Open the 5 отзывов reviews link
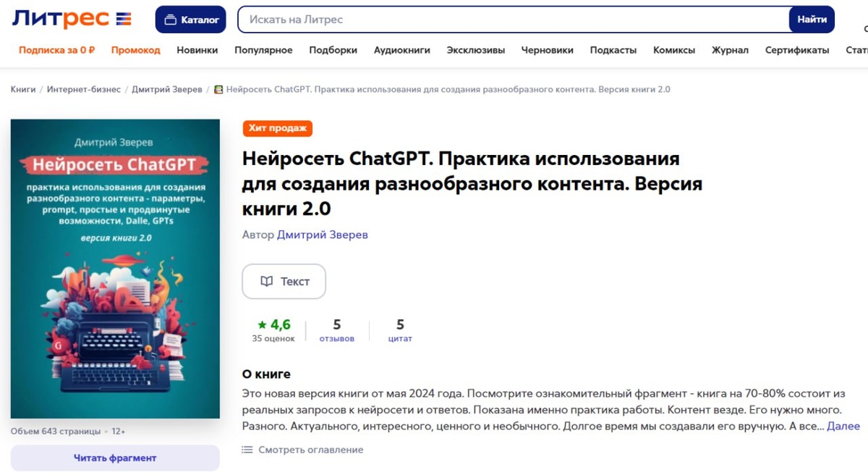 coord(337,330)
